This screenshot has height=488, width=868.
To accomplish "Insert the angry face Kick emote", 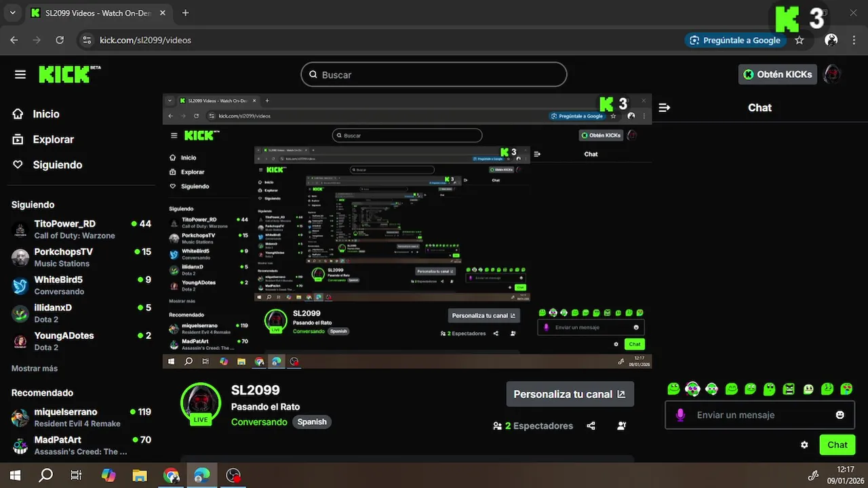I will (789, 389).
